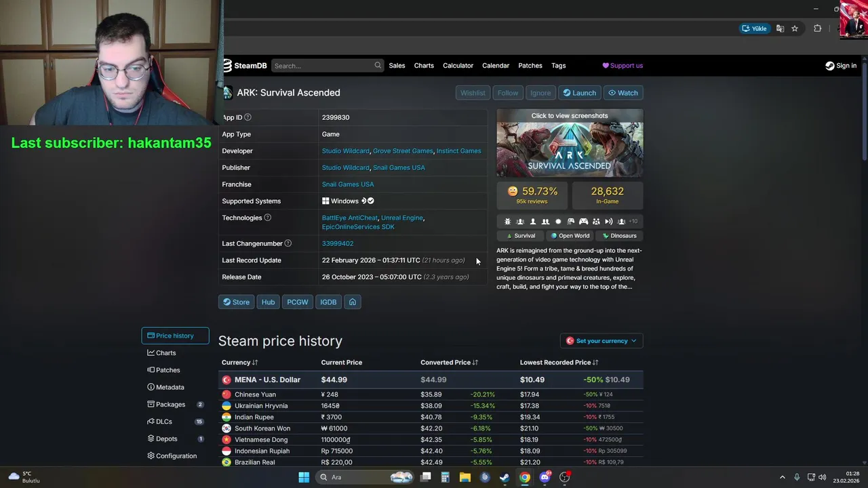Click the gear-shaped feature icon
Screen dimensions: 868x488
click(x=558, y=222)
